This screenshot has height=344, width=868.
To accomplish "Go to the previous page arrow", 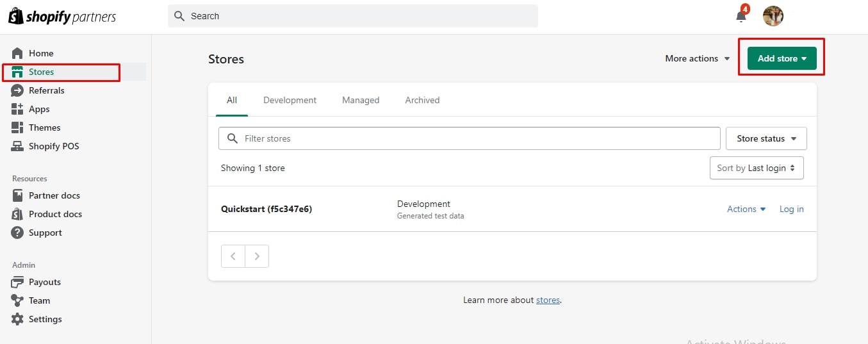I will 233,256.
